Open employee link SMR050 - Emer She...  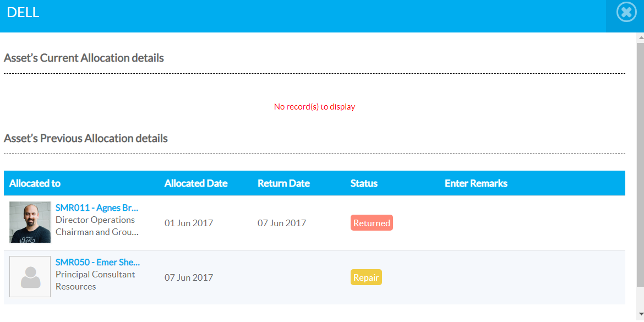coord(98,262)
